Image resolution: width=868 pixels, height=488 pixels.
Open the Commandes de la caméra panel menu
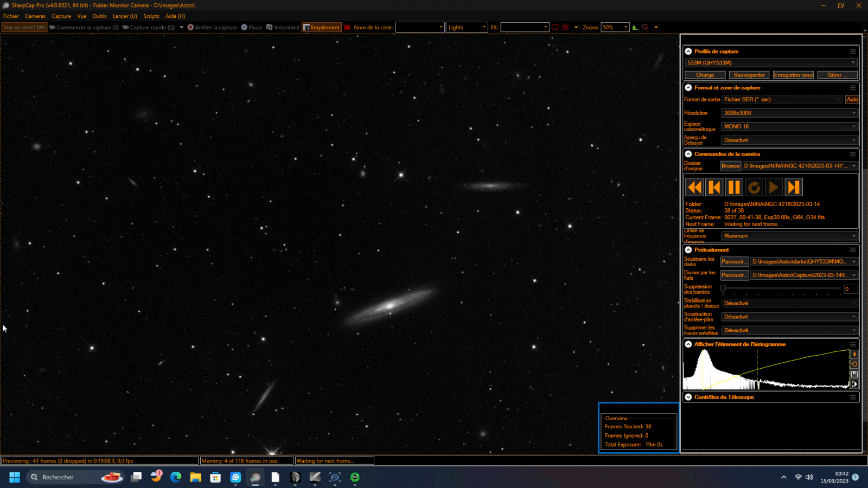(x=853, y=154)
